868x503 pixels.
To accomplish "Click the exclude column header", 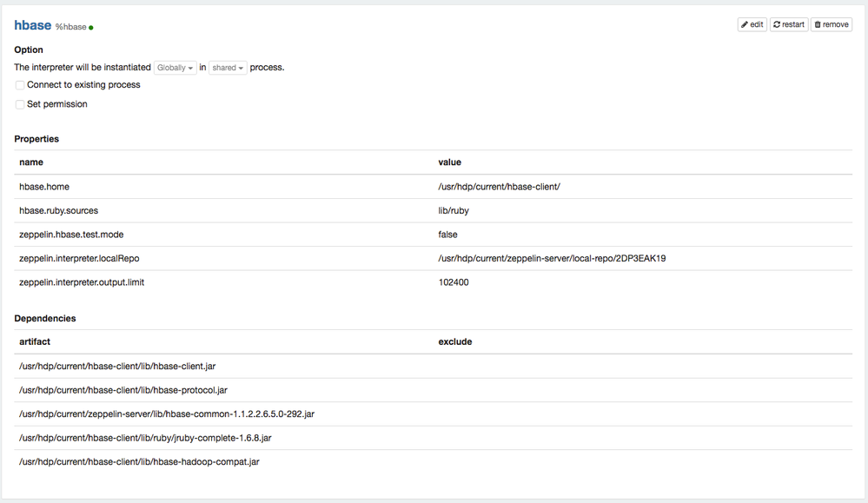I will click(455, 342).
